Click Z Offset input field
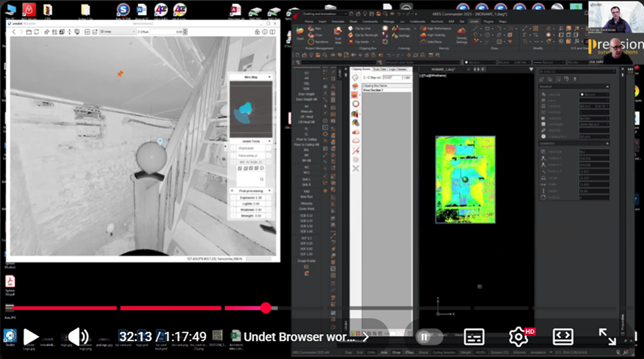644x359 pixels. point(166,32)
